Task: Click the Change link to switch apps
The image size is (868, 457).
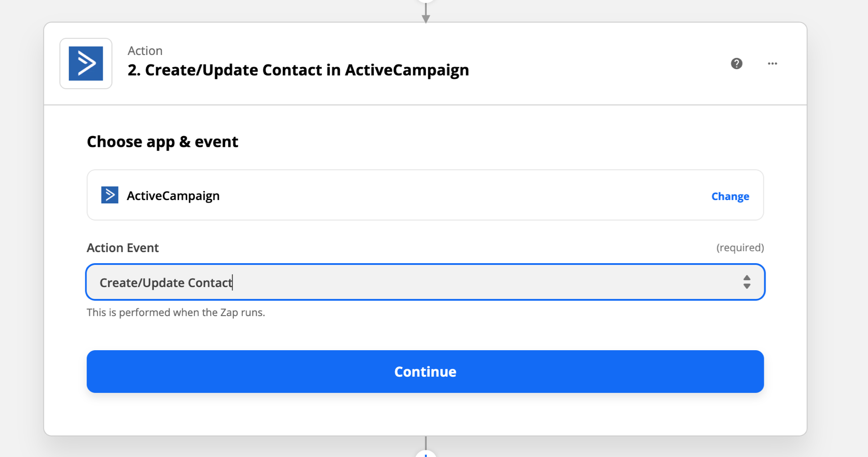Action: click(x=730, y=196)
